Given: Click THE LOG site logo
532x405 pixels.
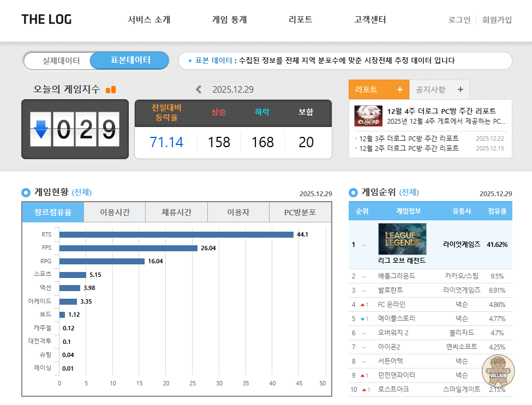Looking at the screenshot, I should click(x=46, y=20).
